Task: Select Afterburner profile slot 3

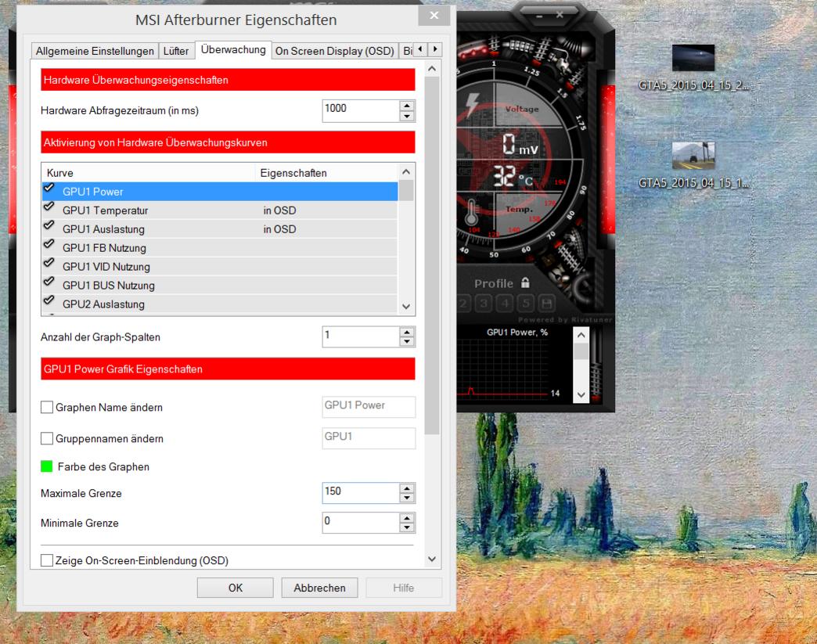Action: pyautogui.click(x=484, y=304)
